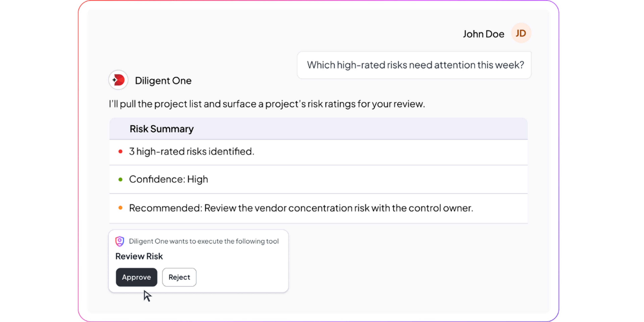Click the Diligent One assistant name

(x=163, y=80)
